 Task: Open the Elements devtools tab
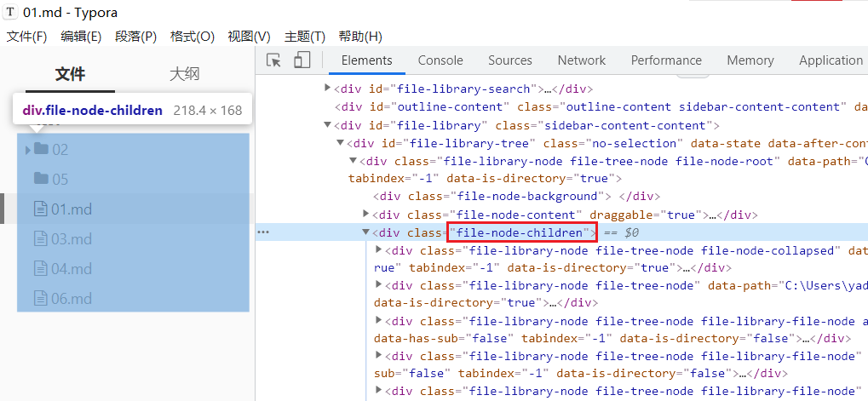(366, 60)
